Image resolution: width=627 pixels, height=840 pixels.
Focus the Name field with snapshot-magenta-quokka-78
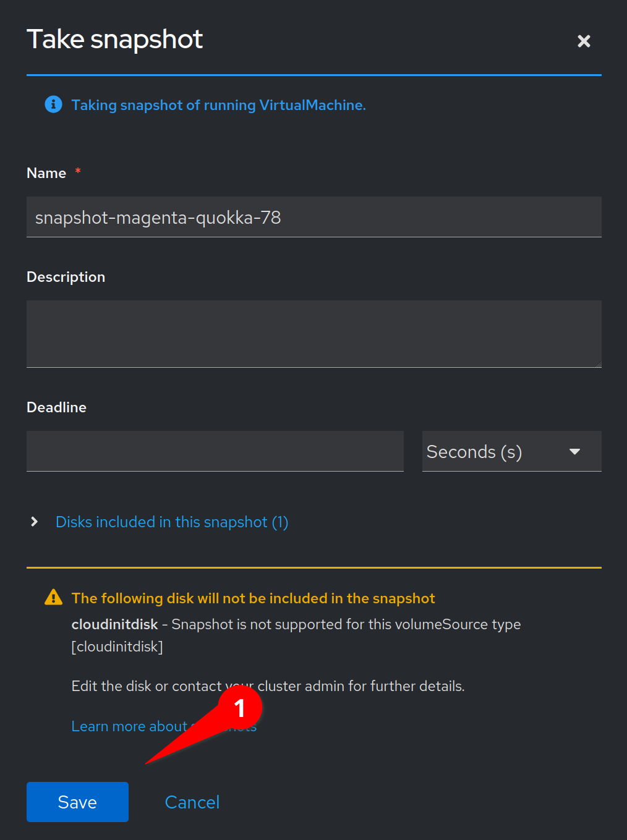[313, 218]
